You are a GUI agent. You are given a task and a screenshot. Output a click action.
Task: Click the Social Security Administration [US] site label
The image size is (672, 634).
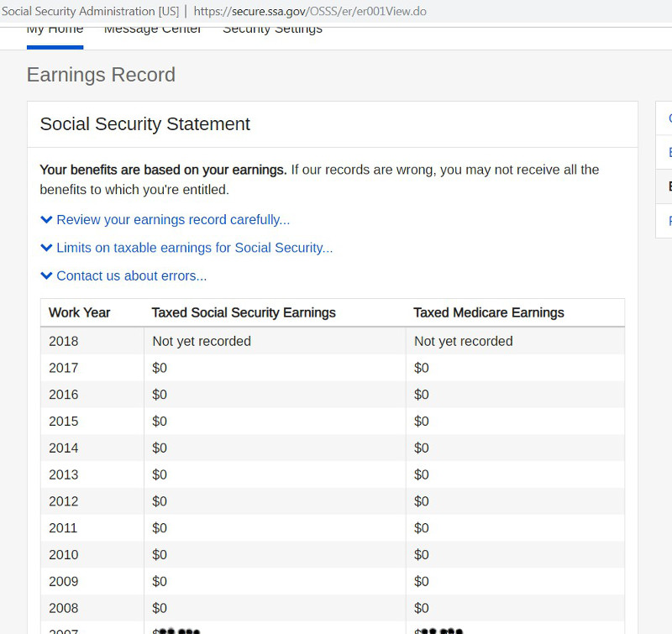pos(90,12)
